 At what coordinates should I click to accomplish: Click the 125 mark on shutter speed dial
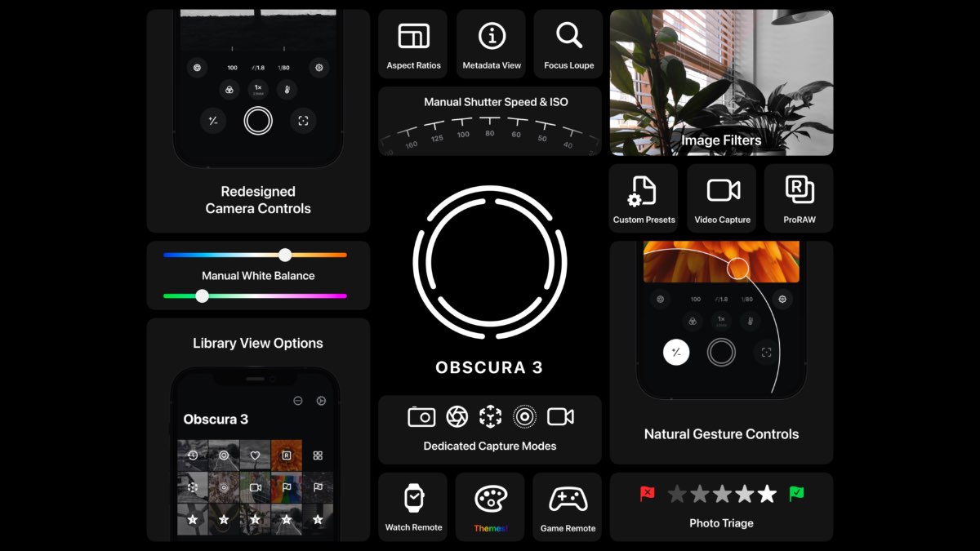[x=437, y=138]
